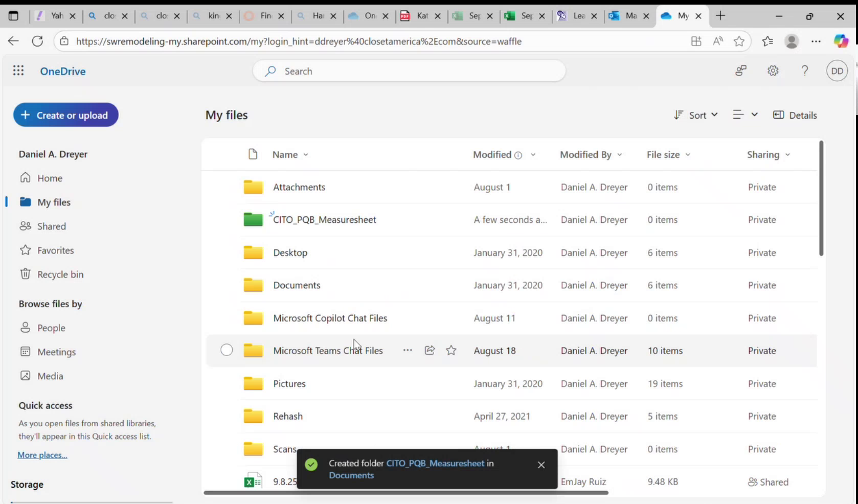Star the current page in the browser
The width and height of the screenshot is (858, 504).
(739, 41)
